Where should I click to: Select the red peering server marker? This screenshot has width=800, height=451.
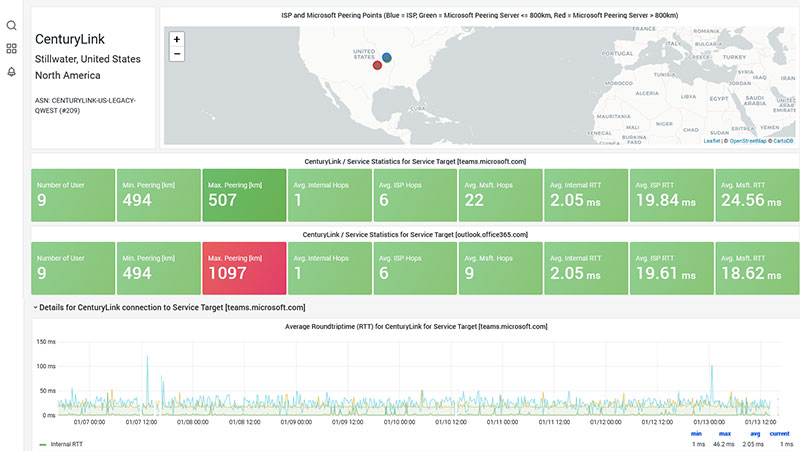pos(377,65)
